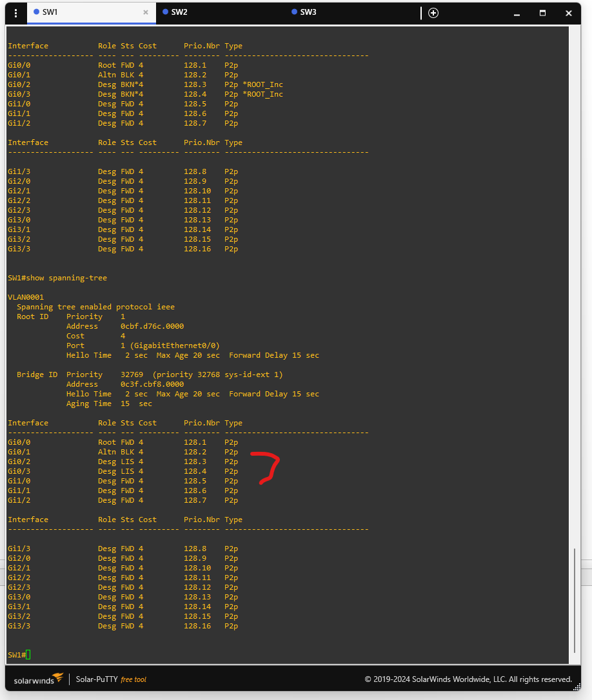Click the Gi0/3 row marked BKN* ROOT_Inc

pos(145,94)
